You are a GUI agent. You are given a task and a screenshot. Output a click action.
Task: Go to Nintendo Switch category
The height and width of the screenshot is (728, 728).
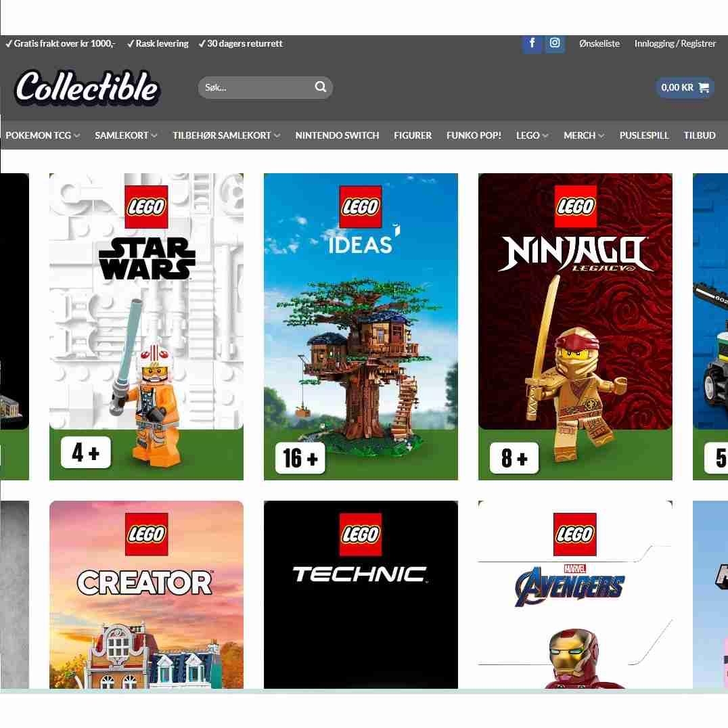coord(337,135)
